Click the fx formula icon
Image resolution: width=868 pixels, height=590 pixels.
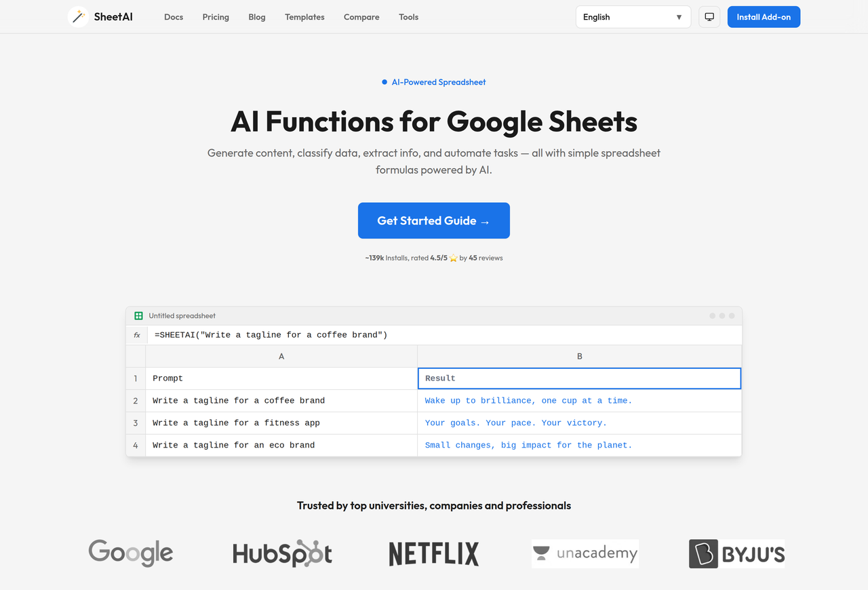(137, 335)
